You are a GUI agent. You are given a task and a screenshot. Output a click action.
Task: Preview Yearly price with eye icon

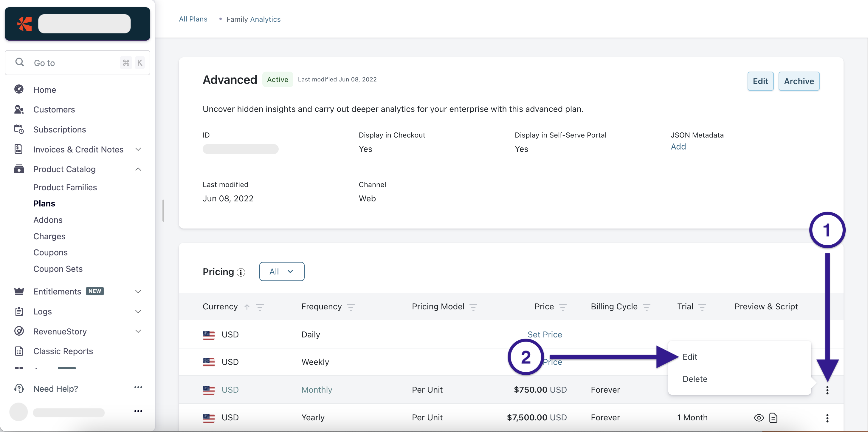tap(759, 418)
